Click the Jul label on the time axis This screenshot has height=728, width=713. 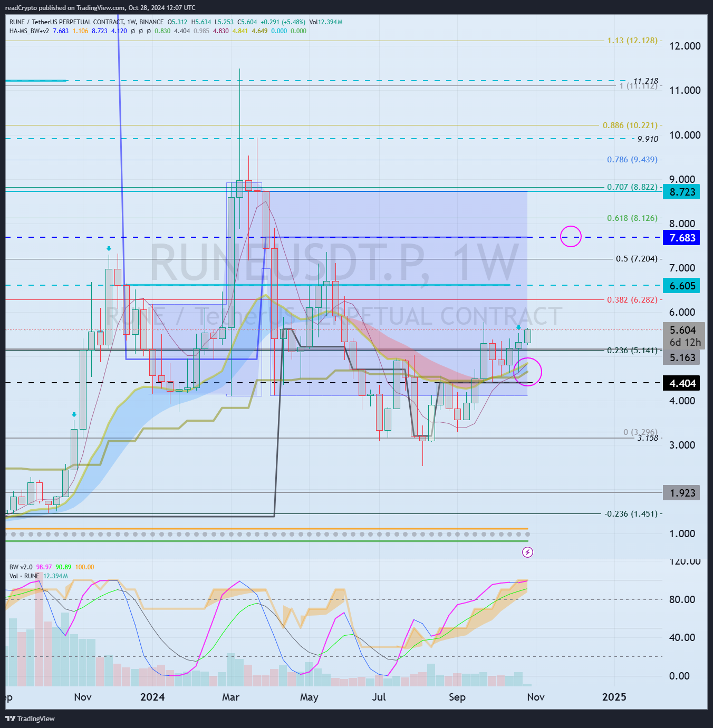[x=379, y=697]
